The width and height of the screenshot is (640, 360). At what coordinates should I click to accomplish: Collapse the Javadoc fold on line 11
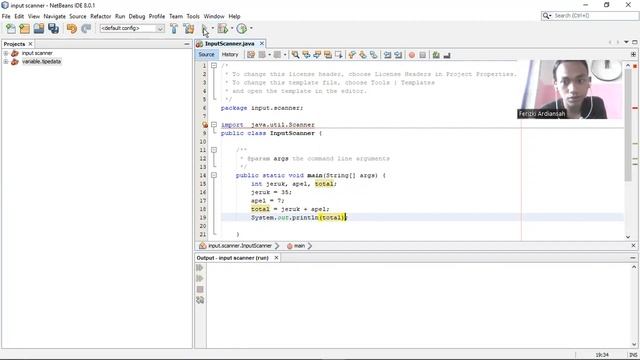(x=214, y=150)
